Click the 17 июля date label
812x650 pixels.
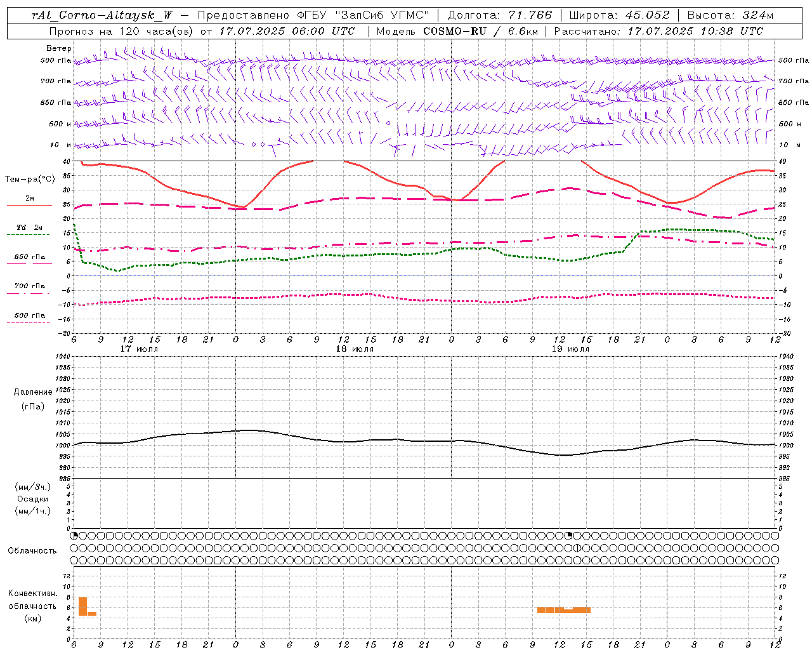pos(139,349)
